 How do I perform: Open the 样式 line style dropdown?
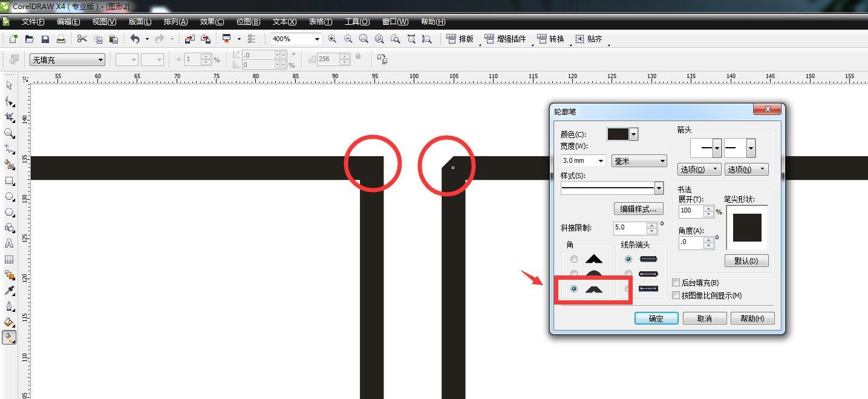coord(659,188)
